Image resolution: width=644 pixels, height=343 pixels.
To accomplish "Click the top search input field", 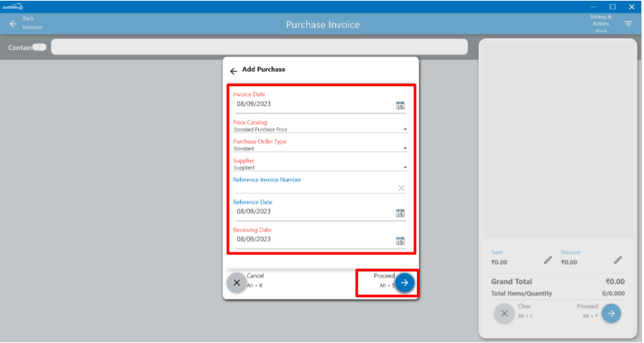I will 259,47.
